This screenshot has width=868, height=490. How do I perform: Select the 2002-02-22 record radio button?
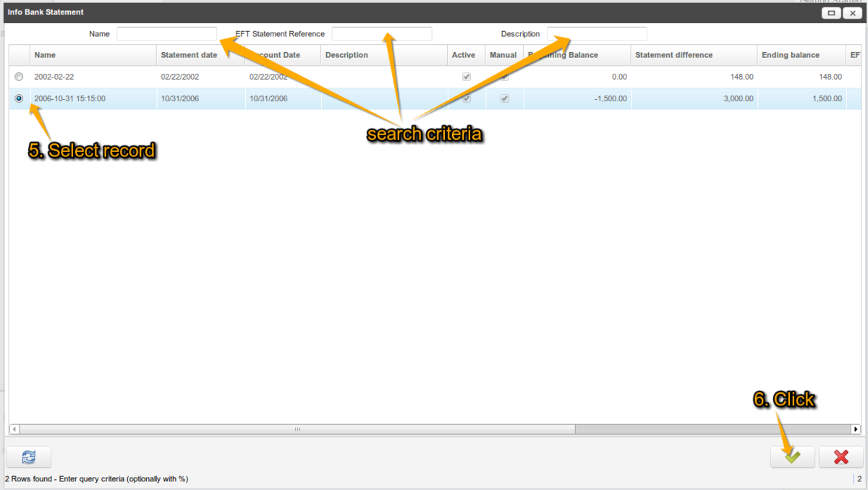(x=19, y=77)
